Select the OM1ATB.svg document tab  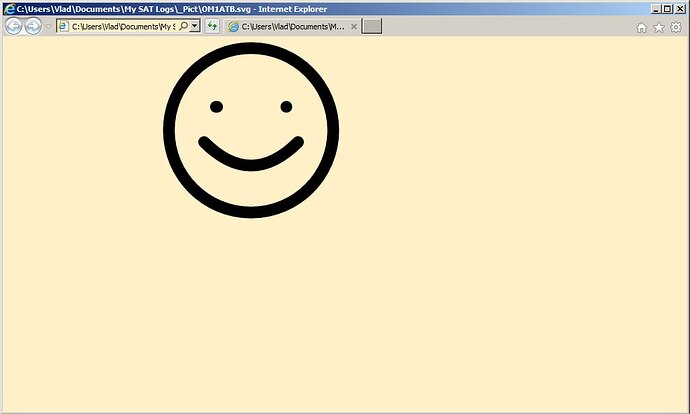[x=292, y=27]
